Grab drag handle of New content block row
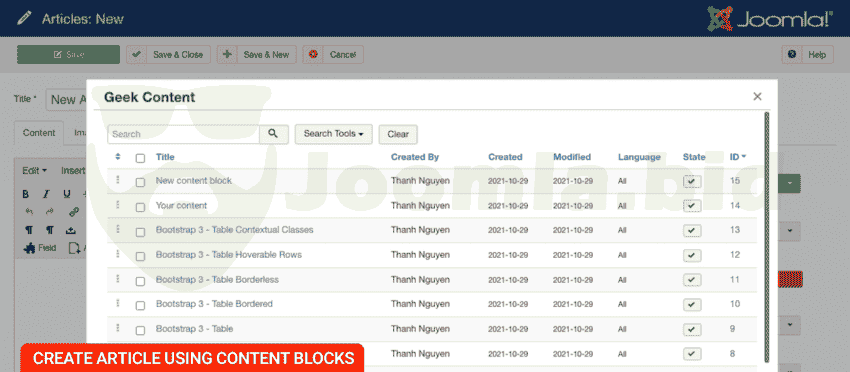 point(118,179)
